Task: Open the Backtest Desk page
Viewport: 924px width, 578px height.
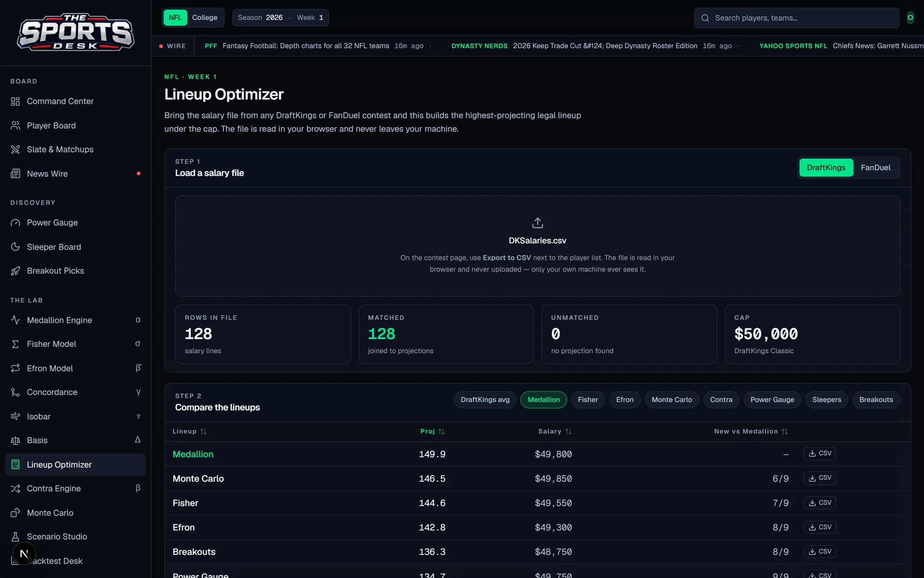Action: pyautogui.click(x=75, y=561)
